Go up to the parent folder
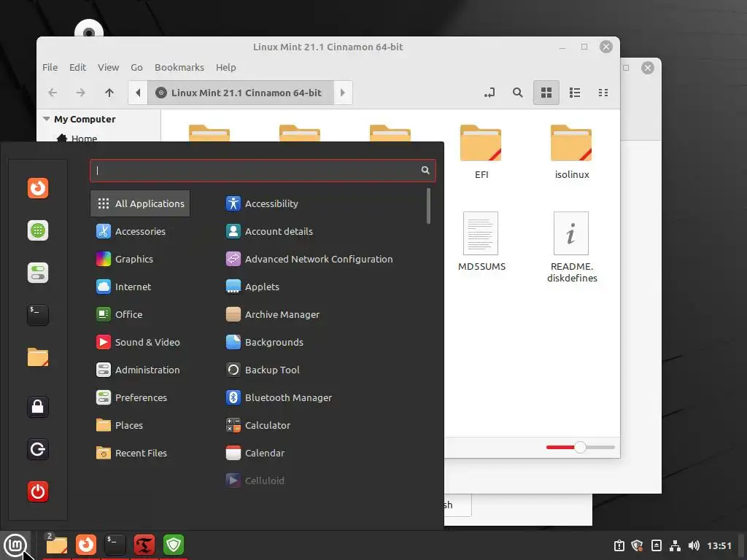 pyautogui.click(x=109, y=93)
